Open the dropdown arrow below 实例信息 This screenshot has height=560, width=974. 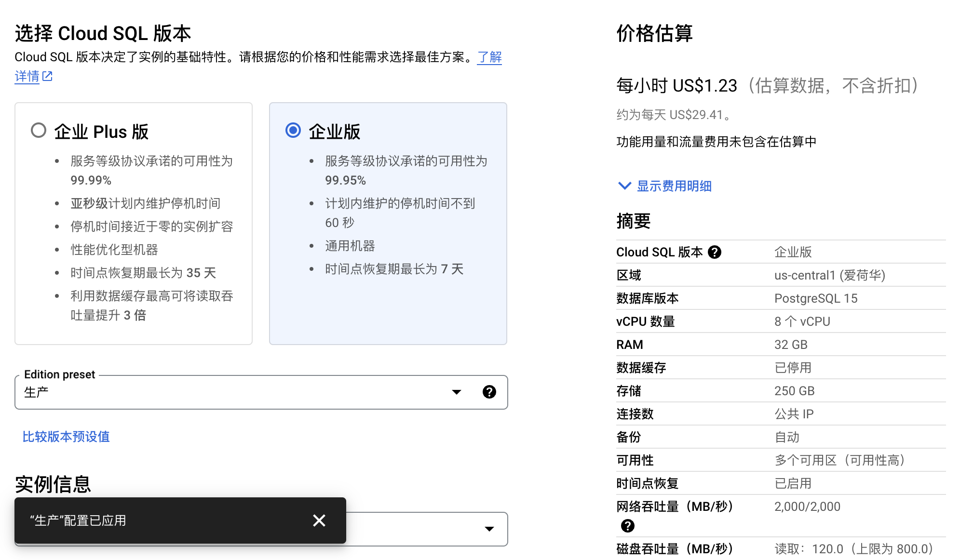(x=489, y=529)
